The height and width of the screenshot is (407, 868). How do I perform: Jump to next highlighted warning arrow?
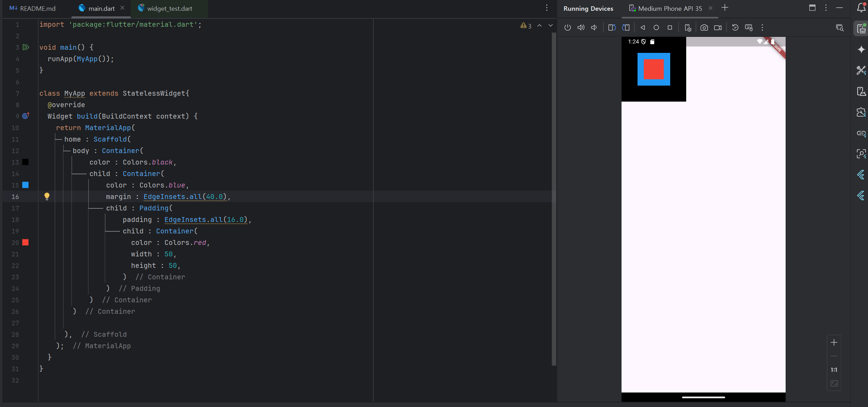(x=550, y=26)
